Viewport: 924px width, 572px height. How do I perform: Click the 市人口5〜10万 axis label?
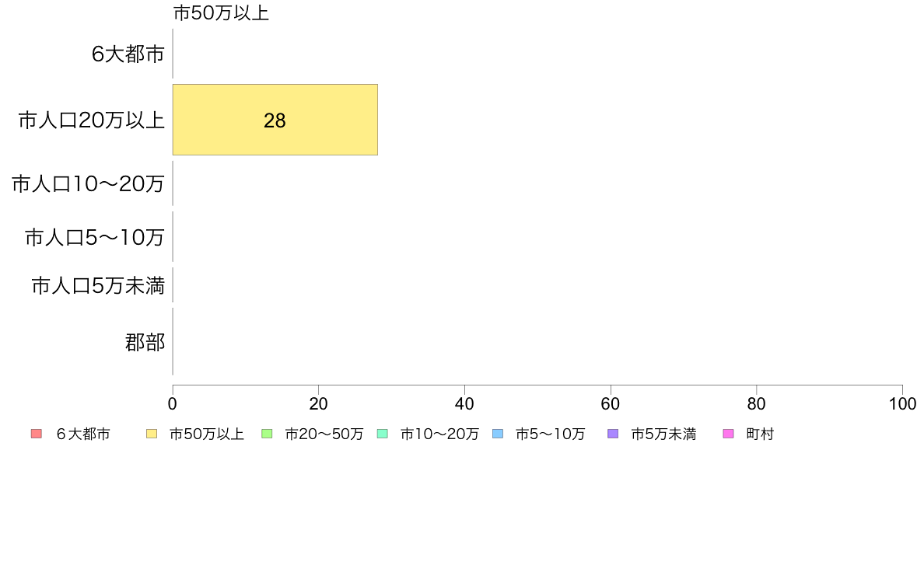[94, 237]
